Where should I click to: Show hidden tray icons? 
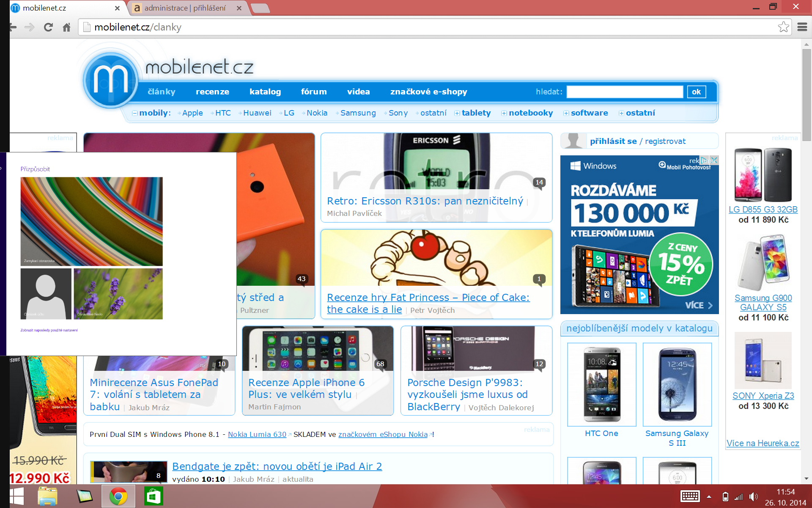[710, 496]
